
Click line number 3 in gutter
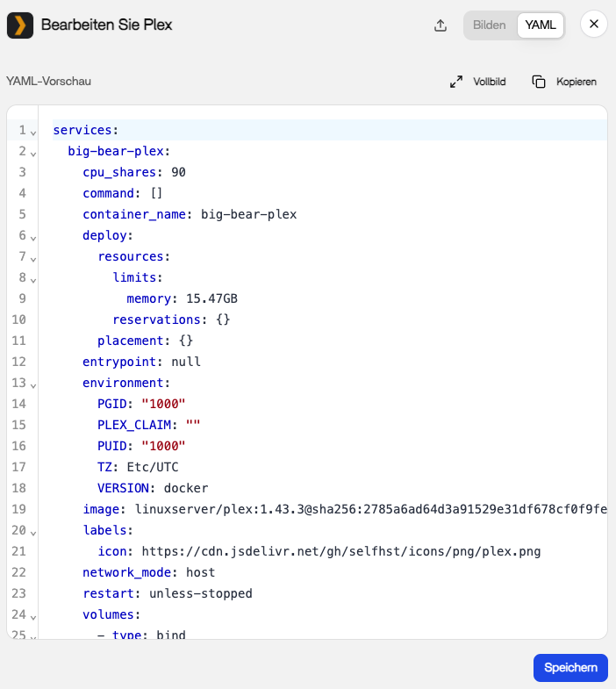22,172
